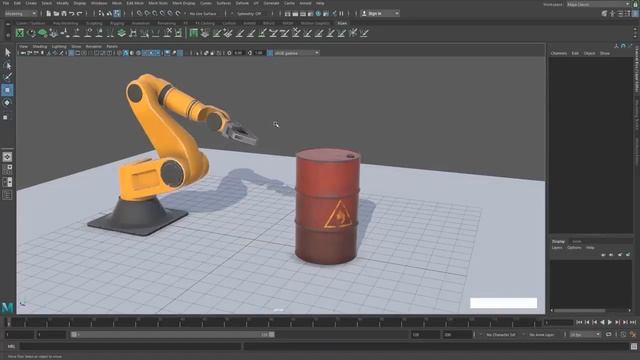Open the Windows menu
Screen dimensions: 640x360
[99, 3]
